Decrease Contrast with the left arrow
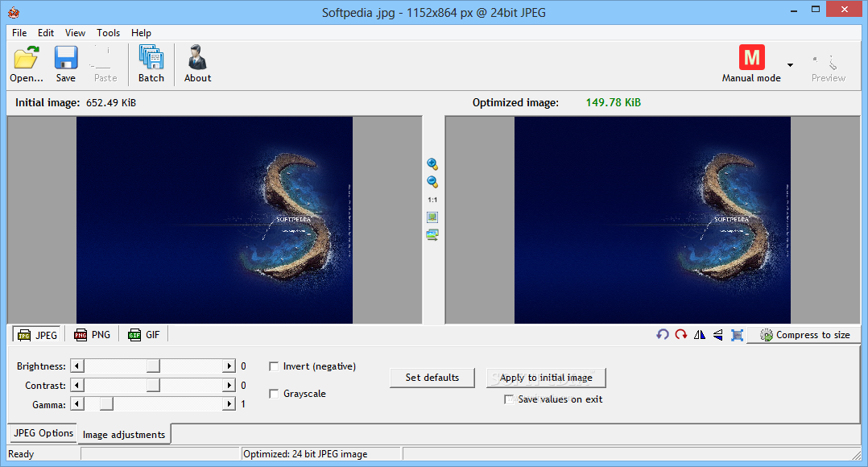 pyautogui.click(x=77, y=385)
